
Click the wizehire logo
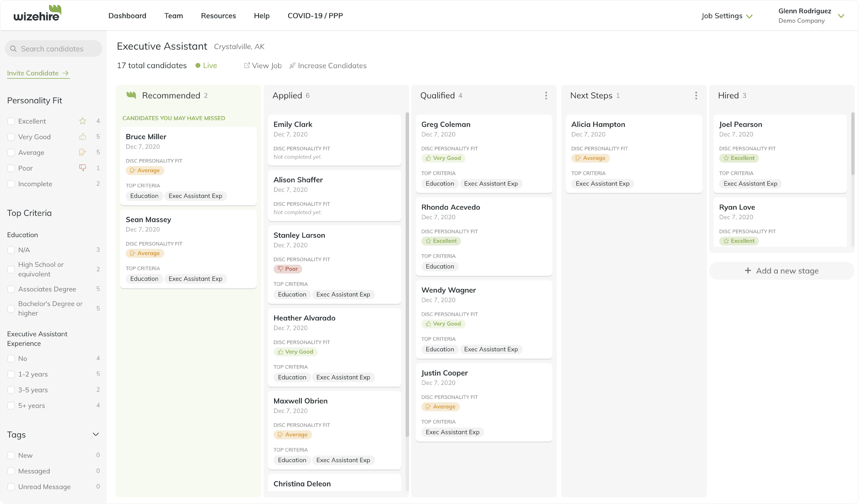[37, 14]
